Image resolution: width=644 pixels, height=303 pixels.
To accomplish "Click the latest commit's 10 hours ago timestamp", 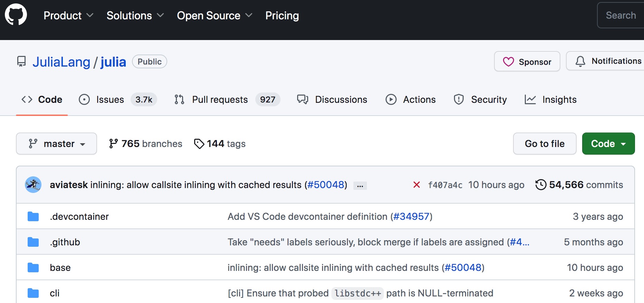I will click(496, 185).
